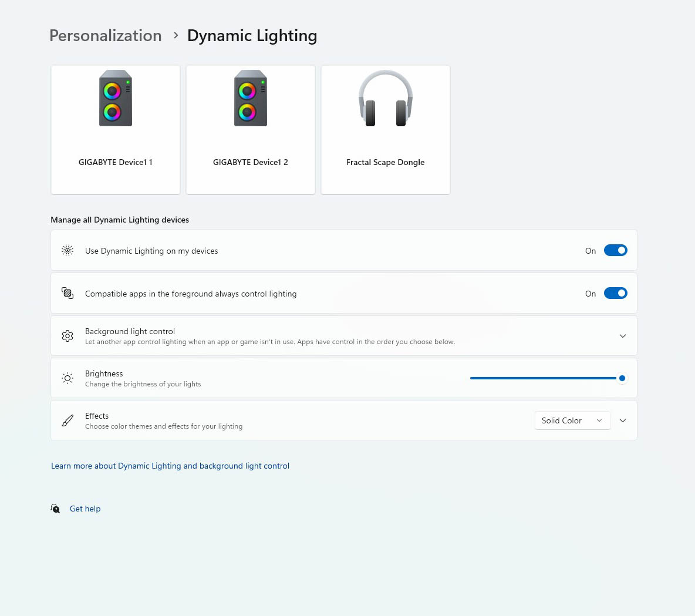Open the Fractal Scape Dongle headphones icon
This screenshot has width=695, height=616.
386,98
